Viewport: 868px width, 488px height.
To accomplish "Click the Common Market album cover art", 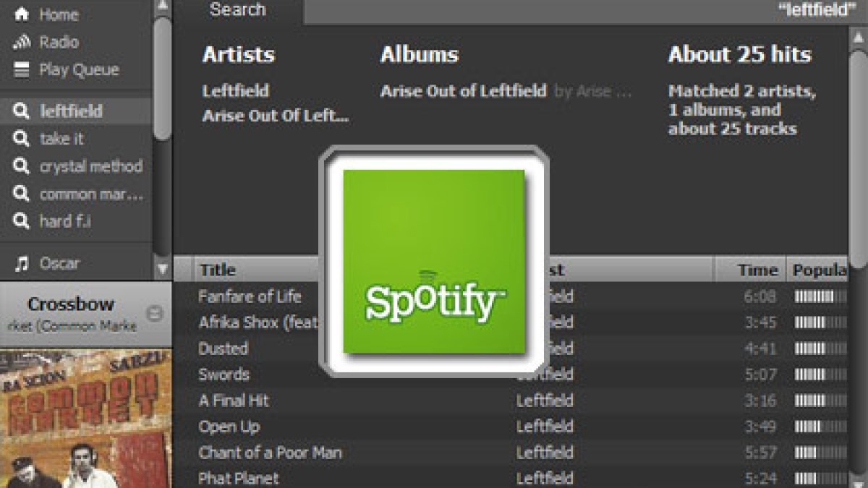I will [x=86, y=419].
